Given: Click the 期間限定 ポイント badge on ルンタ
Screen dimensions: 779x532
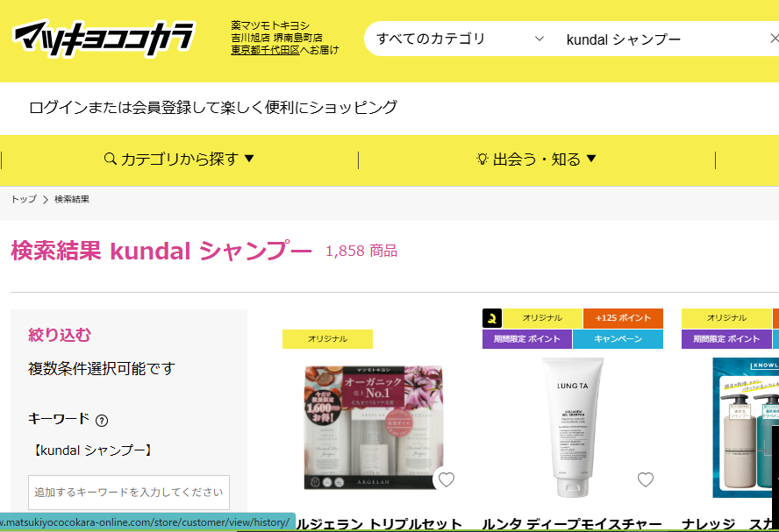Looking at the screenshot, I should pos(527,339).
